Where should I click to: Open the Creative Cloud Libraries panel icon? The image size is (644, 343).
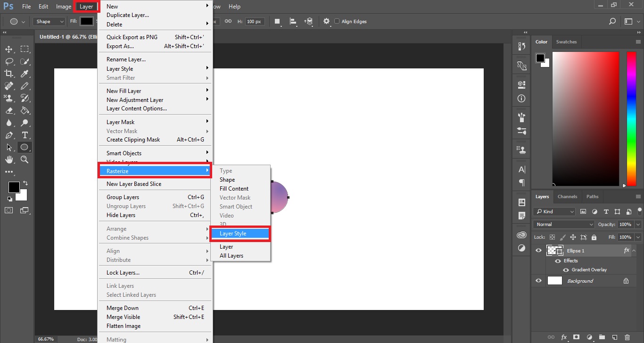(x=521, y=235)
